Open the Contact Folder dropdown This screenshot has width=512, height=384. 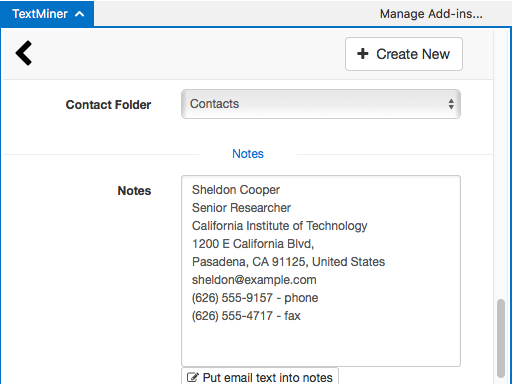pos(321,104)
